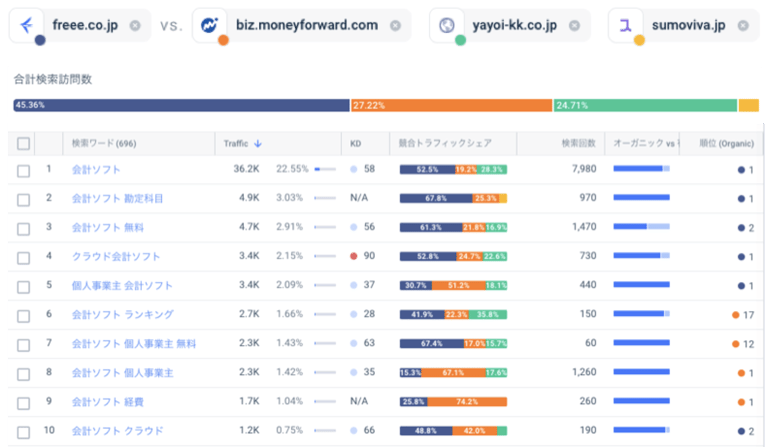Viewport: 765px width, 447px height.
Task: Click the yayoi-kk.co.jp globe icon
Action: pyautogui.click(x=446, y=25)
